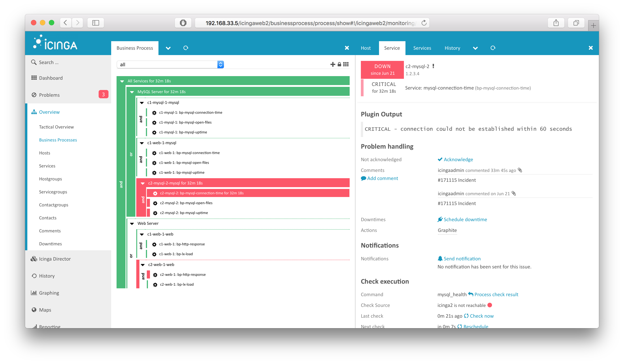Collapse the c2-mysql-2-mysql group
The width and height of the screenshot is (624, 364).
143,183
